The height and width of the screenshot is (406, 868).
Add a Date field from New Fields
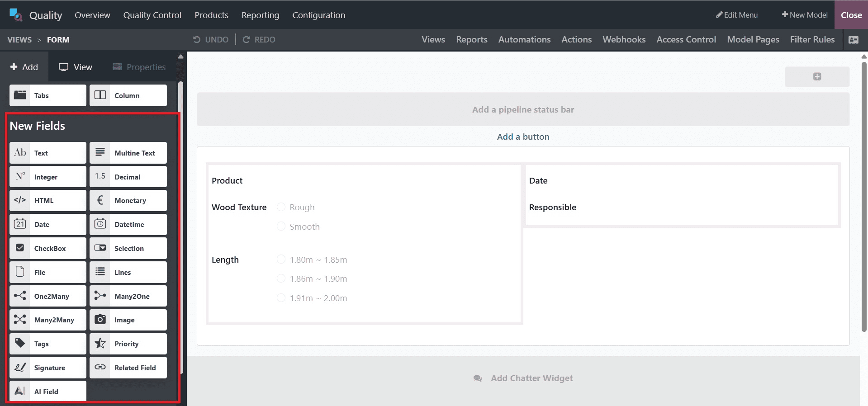(48, 224)
